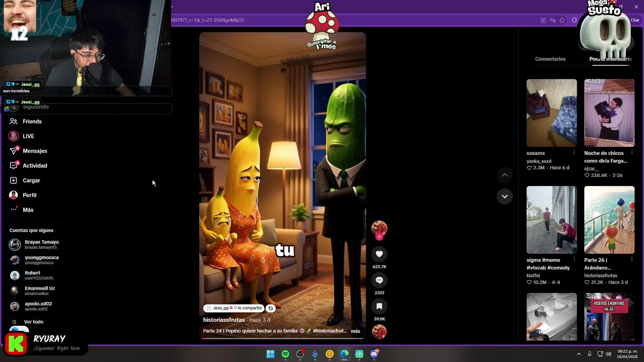Open three-dot options on the Parte 26 card

[631, 260]
